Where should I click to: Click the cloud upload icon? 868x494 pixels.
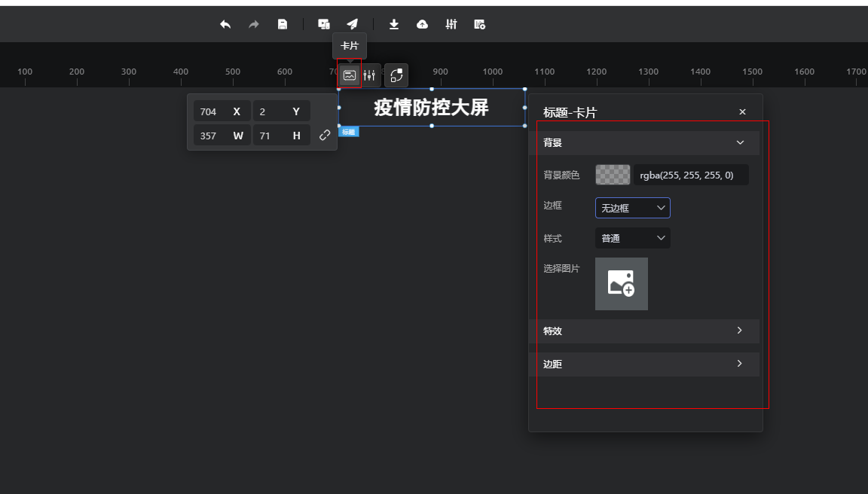pos(423,24)
